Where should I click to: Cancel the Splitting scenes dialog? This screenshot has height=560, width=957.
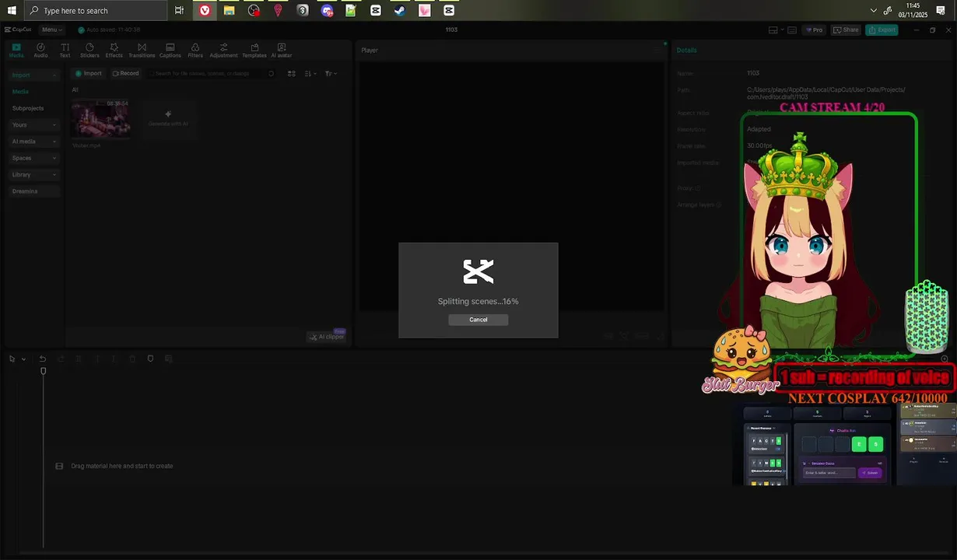(x=478, y=320)
